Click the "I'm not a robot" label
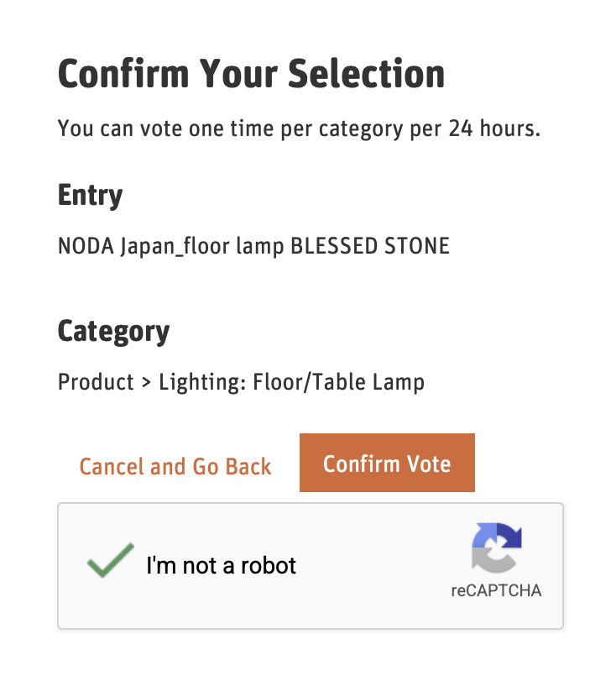 (x=222, y=565)
